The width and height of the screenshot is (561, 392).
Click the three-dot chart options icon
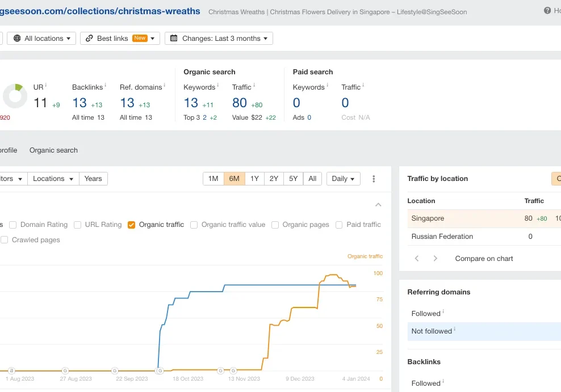pos(374,179)
